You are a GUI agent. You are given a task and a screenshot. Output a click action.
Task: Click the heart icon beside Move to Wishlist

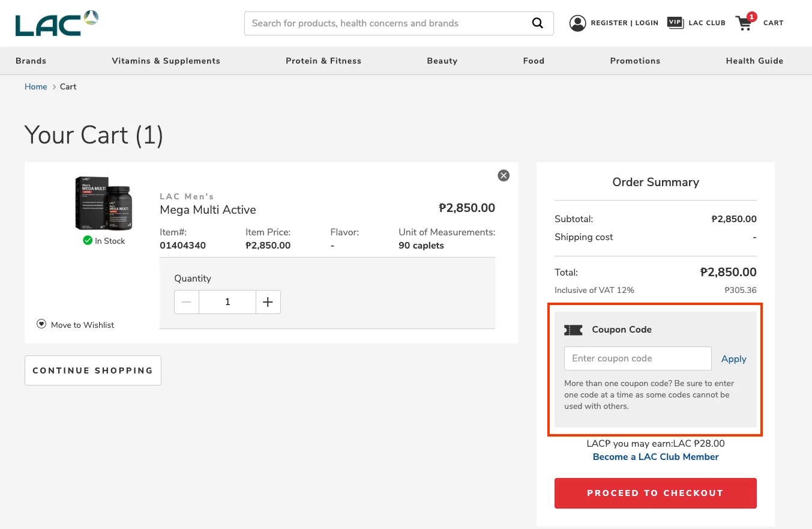[x=41, y=324]
